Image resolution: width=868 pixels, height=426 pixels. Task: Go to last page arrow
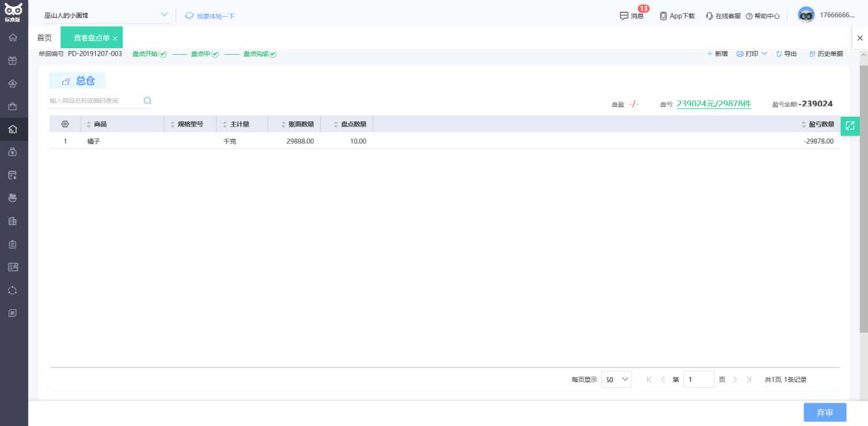pyautogui.click(x=749, y=379)
